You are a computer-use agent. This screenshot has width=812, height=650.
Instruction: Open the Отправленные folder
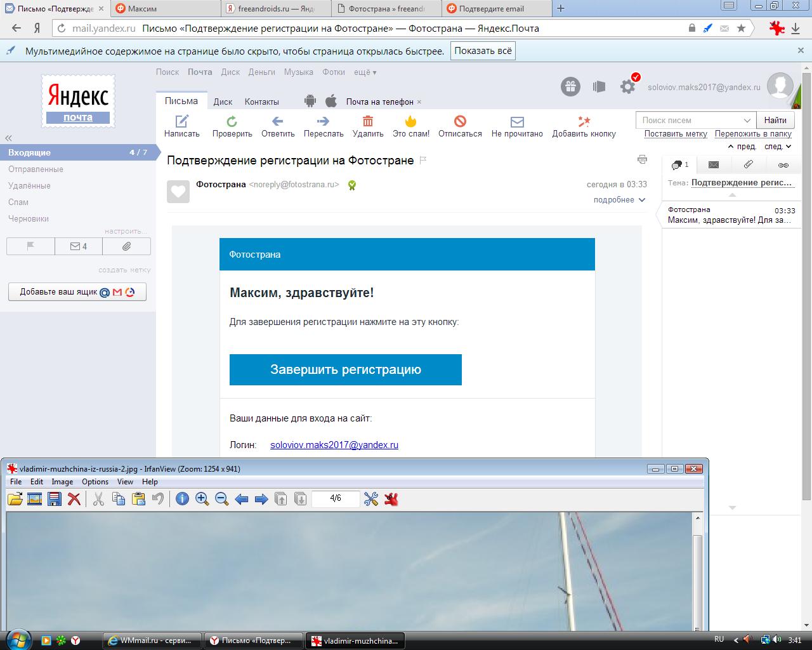(x=36, y=169)
